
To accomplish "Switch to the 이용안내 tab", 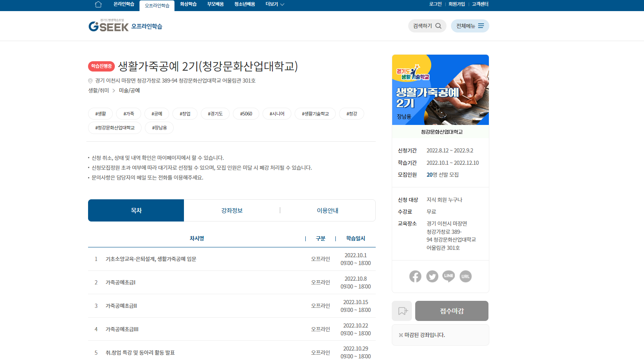I will (x=328, y=210).
